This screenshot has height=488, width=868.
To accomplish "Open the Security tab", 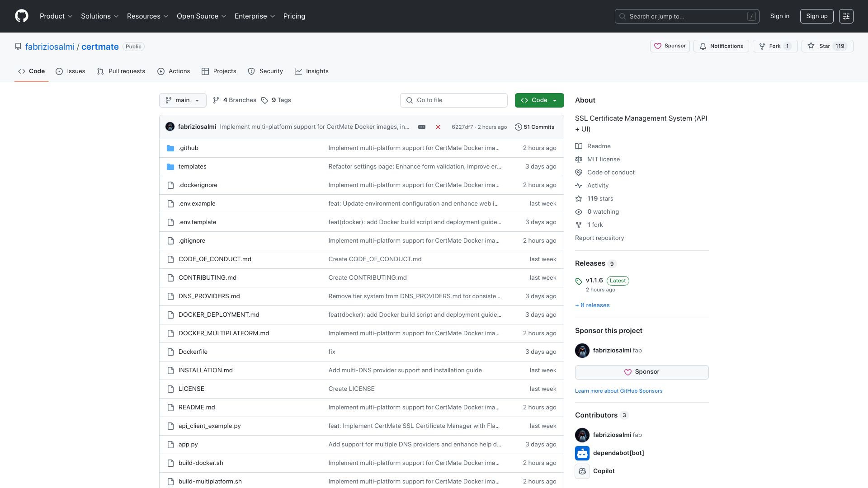I will (265, 71).
